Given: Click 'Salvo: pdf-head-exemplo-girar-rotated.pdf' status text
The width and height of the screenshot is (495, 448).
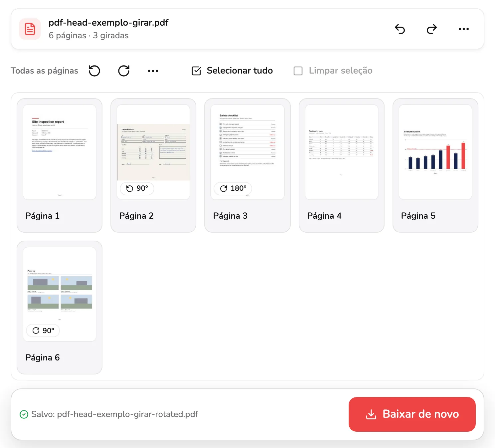Looking at the screenshot, I should (x=115, y=414).
